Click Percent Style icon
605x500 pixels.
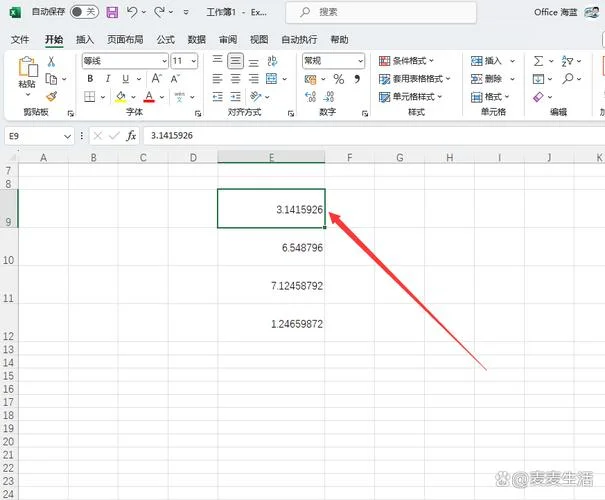pos(339,79)
